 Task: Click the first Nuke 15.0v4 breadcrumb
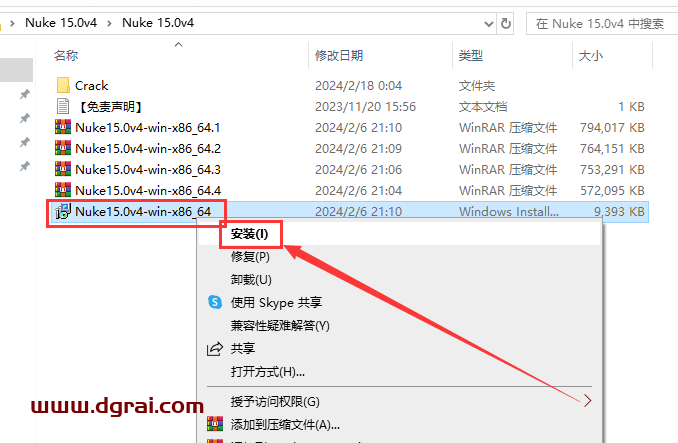[61, 23]
